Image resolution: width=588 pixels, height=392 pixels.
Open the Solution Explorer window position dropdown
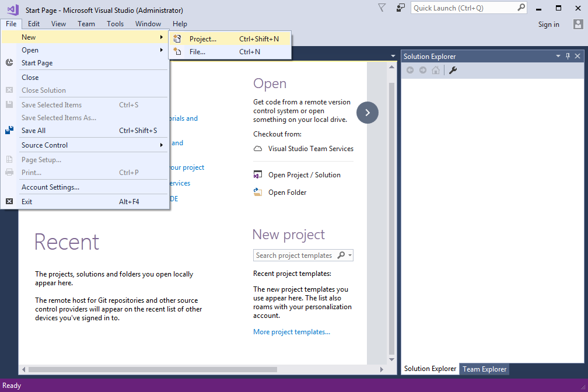coord(558,56)
